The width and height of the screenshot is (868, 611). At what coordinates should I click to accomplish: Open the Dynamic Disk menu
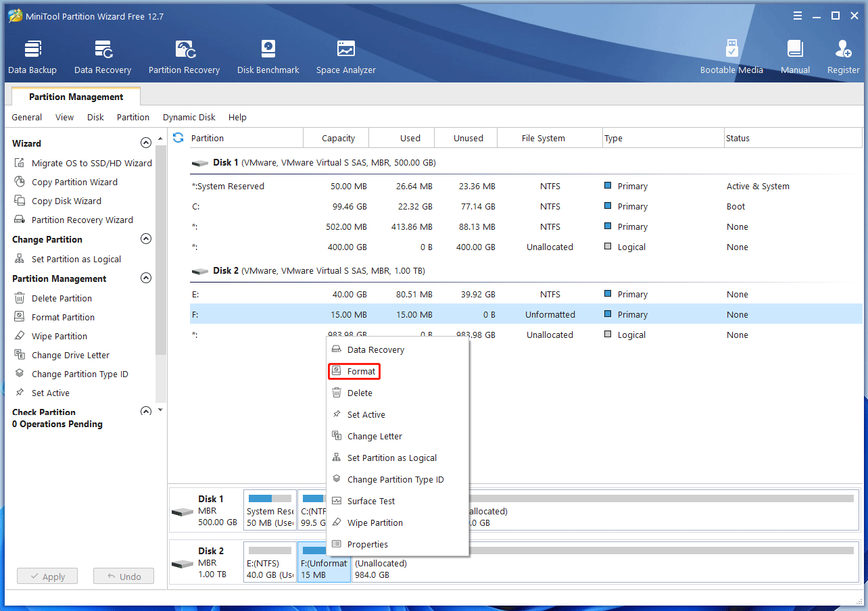tap(189, 117)
